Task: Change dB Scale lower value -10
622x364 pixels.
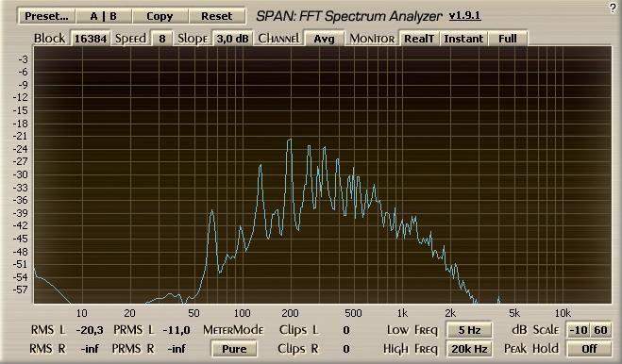Action: pos(578,330)
